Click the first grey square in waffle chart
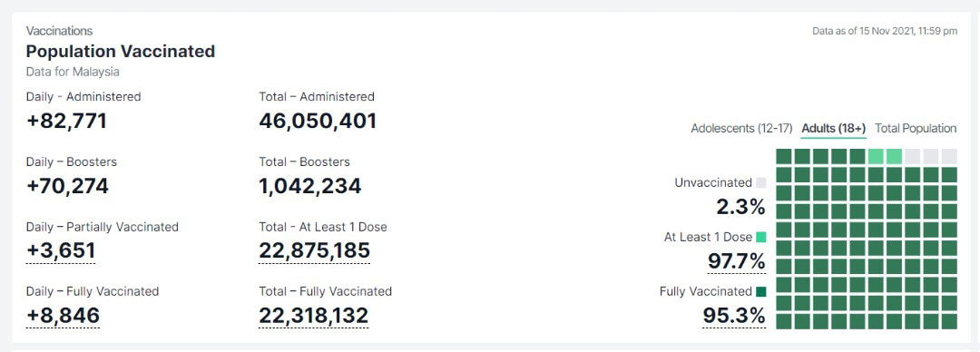 (913, 156)
